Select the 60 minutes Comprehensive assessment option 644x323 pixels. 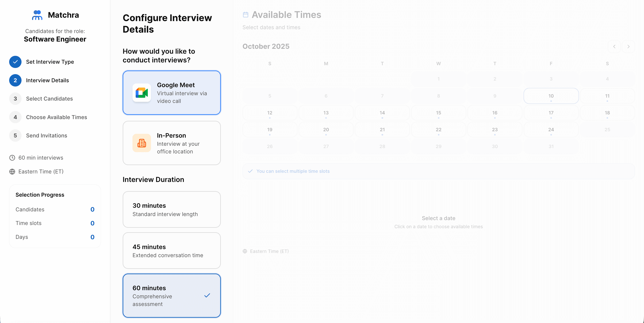pyautogui.click(x=171, y=296)
